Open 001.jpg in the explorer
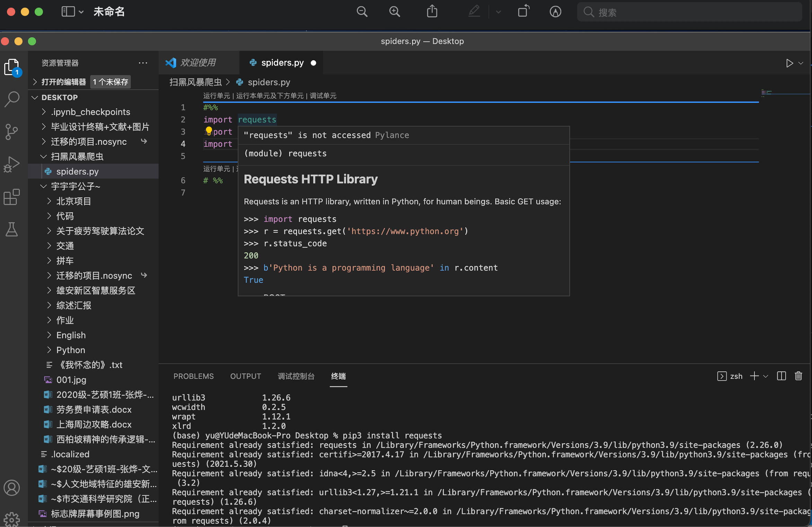The image size is (812, 527). [71, 380]
